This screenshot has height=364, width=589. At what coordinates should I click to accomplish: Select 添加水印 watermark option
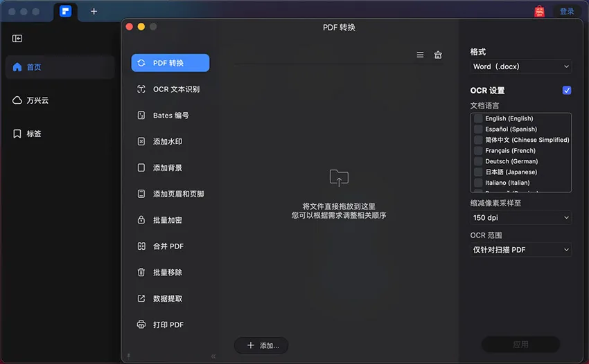pos(168,142)
